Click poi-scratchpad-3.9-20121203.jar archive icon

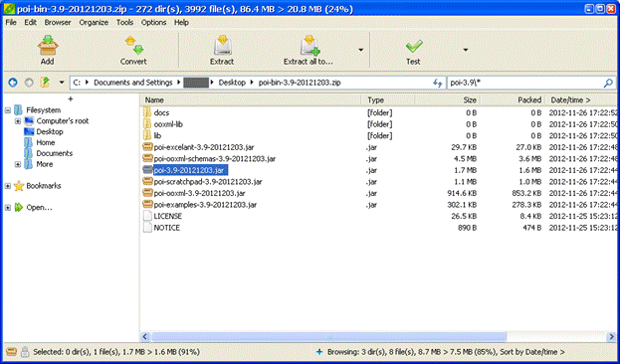point(147,182)
